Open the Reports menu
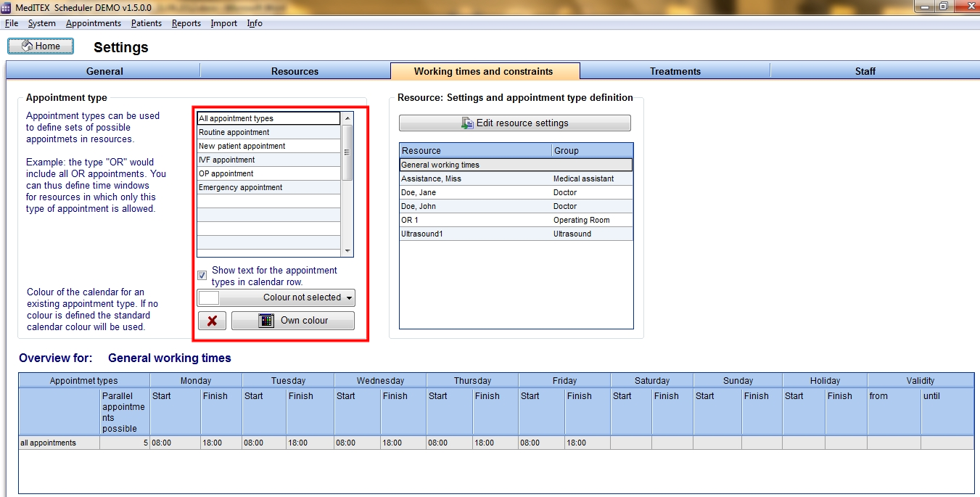This screenshot has height=497, width=980. coord(186,23)
